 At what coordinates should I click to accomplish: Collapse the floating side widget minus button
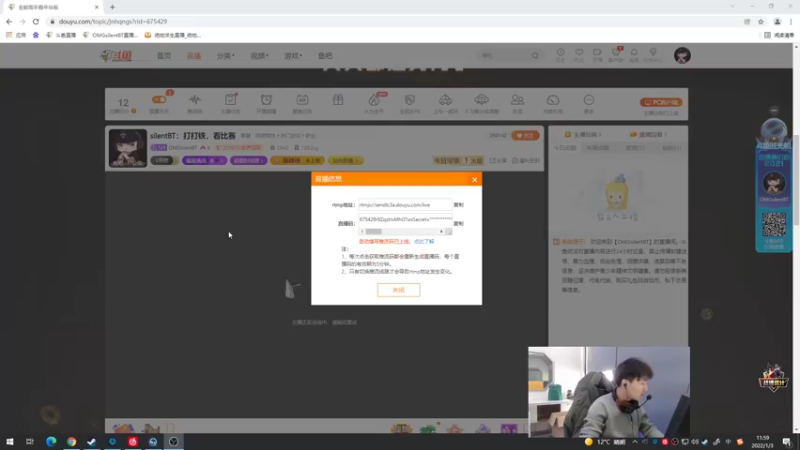coord(774,110)
